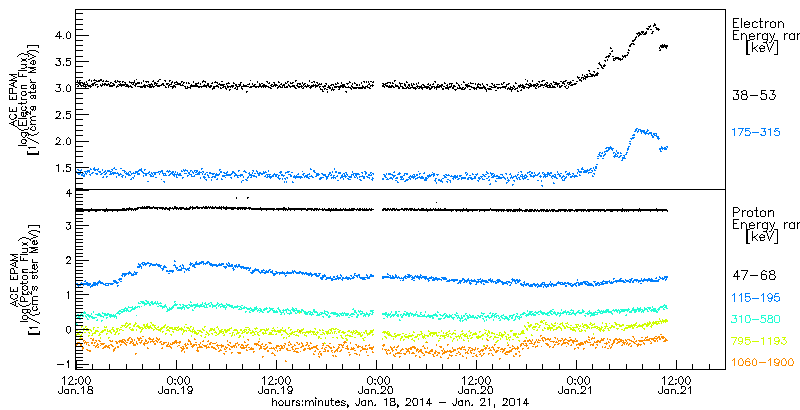Click the Electron Energy range legend heading

pos(765,37)
